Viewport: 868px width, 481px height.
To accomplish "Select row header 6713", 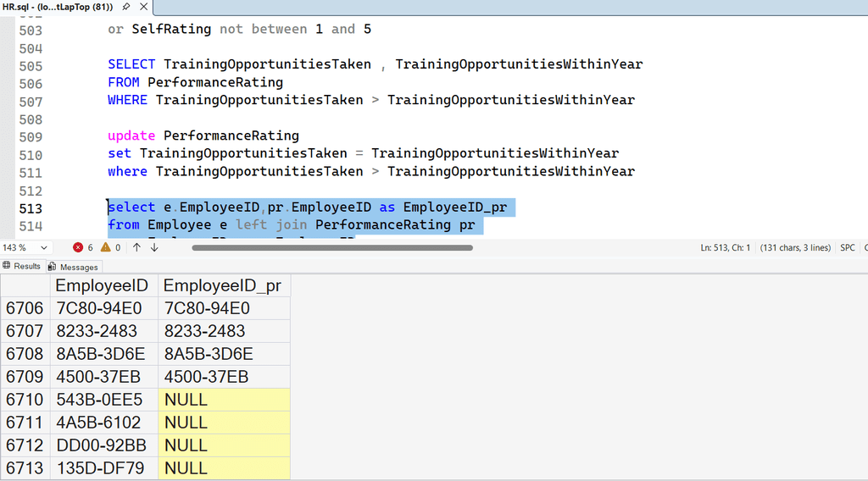I will click(25, 468).
